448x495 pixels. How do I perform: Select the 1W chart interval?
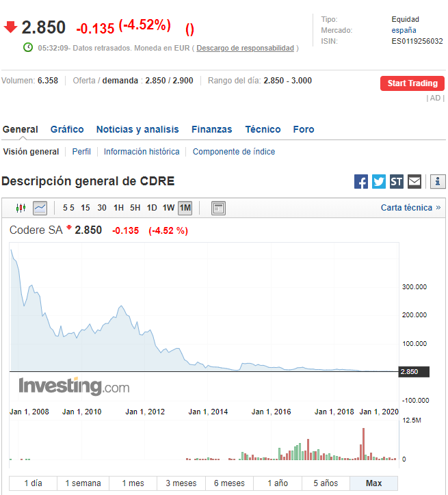click(x=168, y=208)
